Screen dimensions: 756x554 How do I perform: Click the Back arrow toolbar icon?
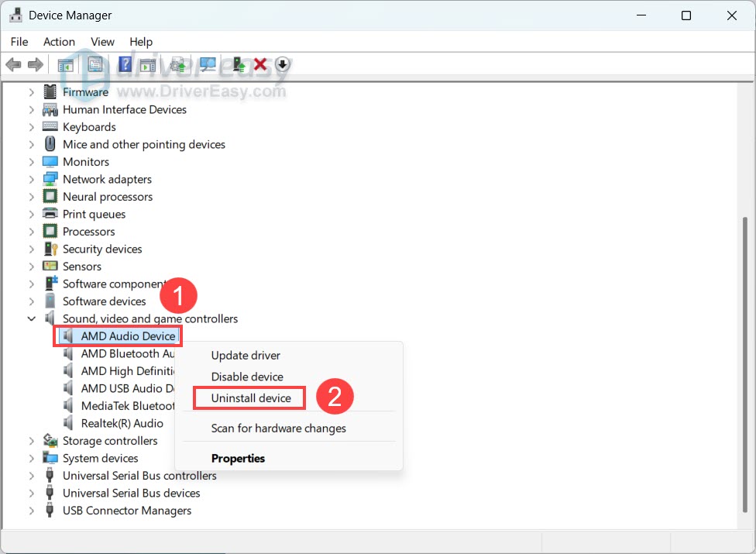(13, 64)
